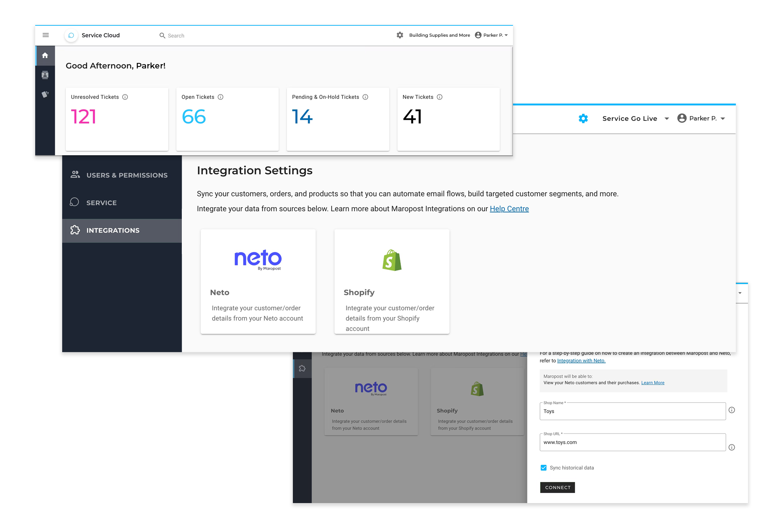Click gear icon beside Building Supplies

pyautogui.click(x=400, y=35)
